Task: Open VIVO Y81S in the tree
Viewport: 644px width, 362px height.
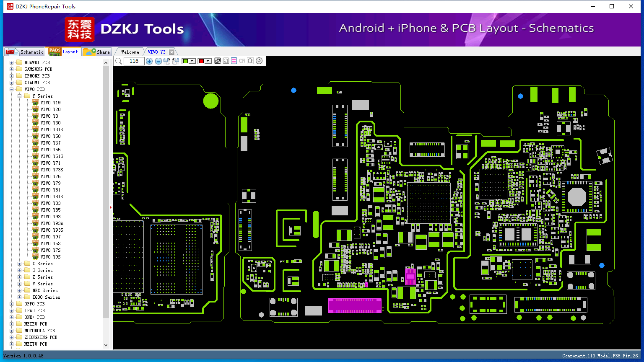Action: [52, 197]
